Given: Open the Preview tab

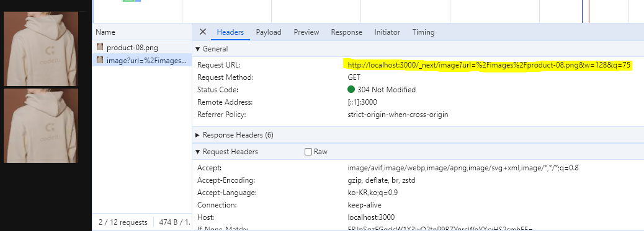Looking at the screenshot, I should pyautogui.click(x=306, y=32).
